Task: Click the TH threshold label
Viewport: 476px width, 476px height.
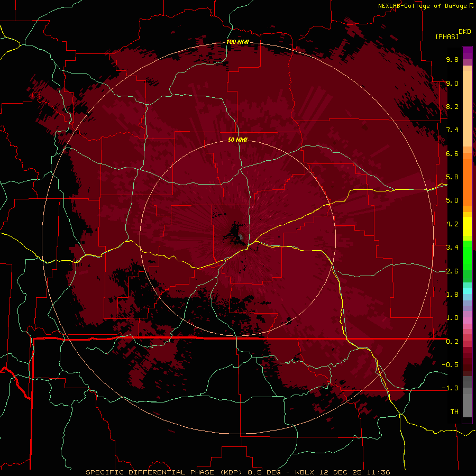Action: (x=454, y=412)
